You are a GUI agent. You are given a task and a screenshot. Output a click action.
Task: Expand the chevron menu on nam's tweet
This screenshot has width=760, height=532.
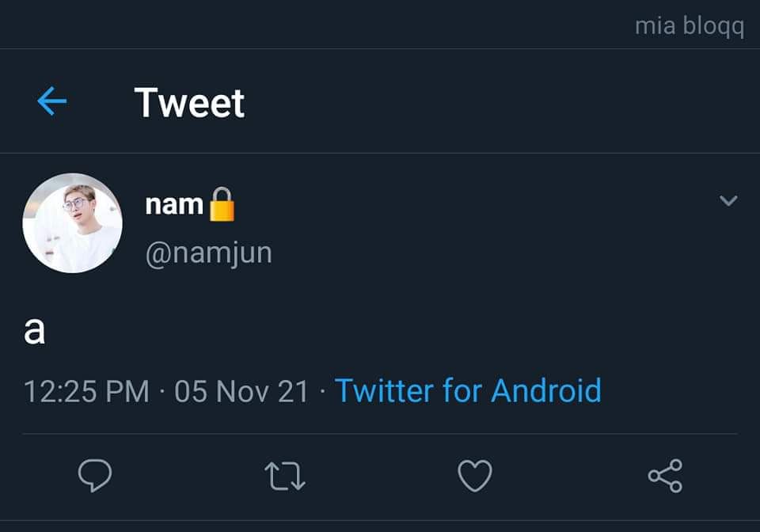tap(728, 200)
